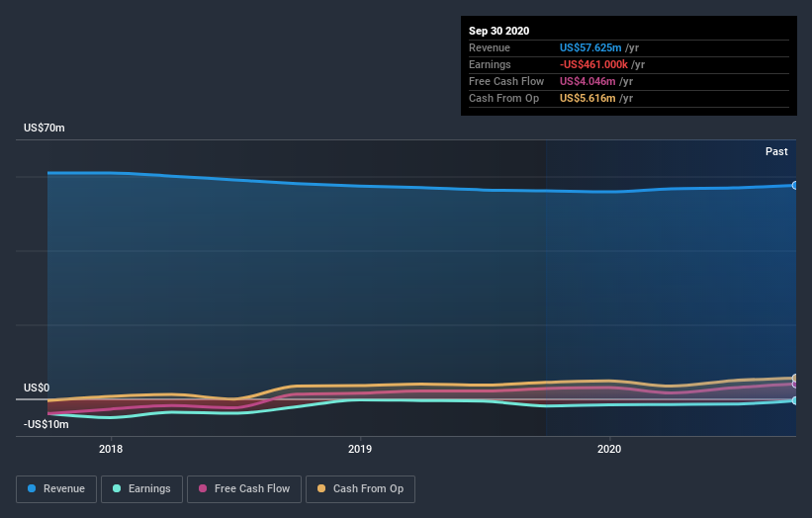The width and height of the screenshot is (812, 518).
Task: Toggle the Cash From Op legend series
Action: pos(360,489)
